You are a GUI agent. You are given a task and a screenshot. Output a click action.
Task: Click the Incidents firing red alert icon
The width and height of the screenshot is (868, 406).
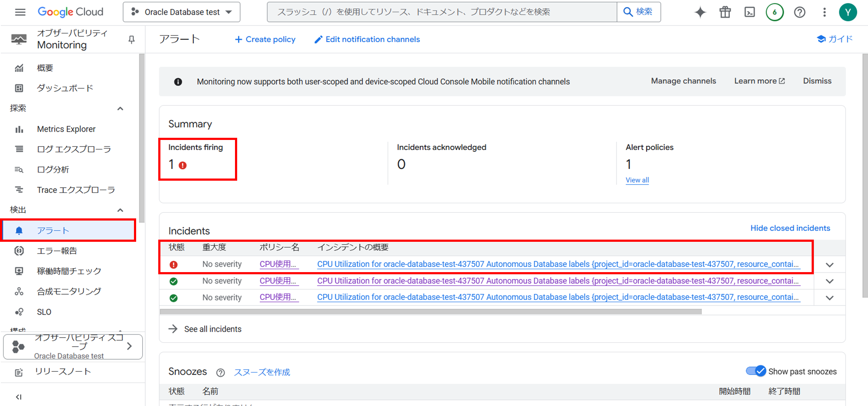(183, 165)
